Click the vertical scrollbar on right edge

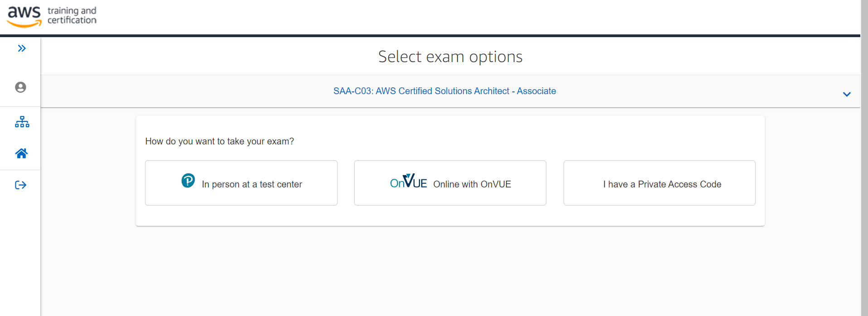(x=864, y=158)
